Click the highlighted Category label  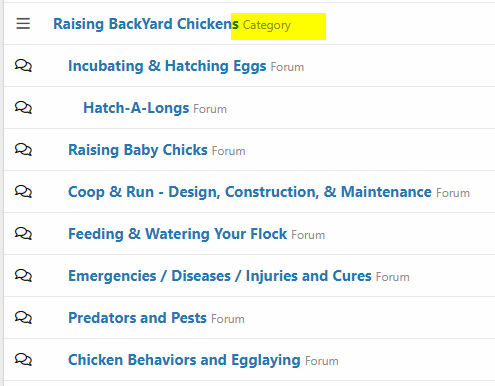[x=267, y=25]
